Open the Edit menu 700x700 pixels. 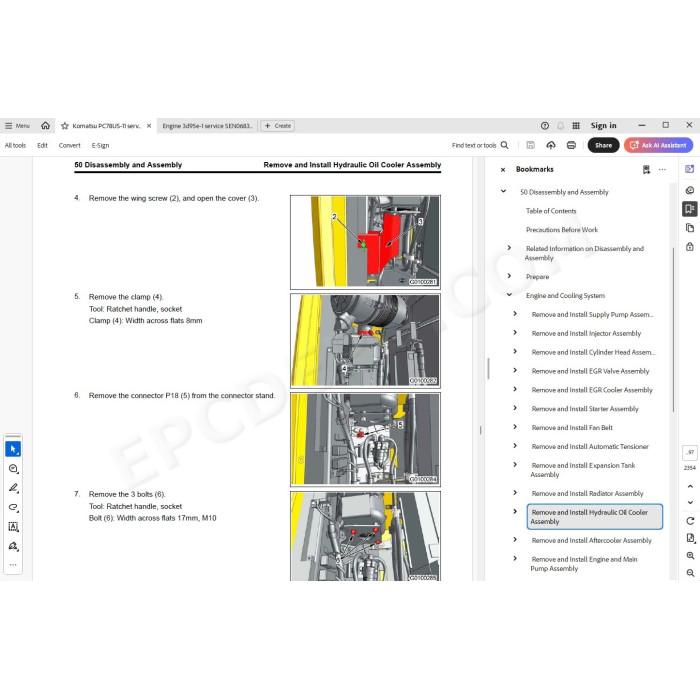pos(42,145)
